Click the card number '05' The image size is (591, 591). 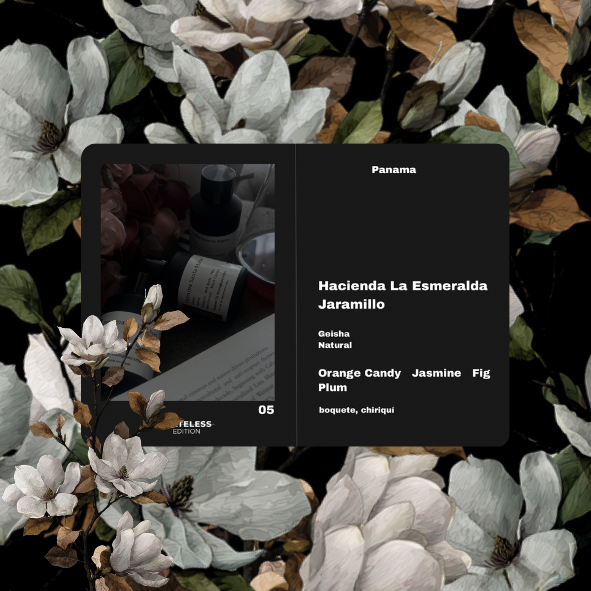point(266,410)
